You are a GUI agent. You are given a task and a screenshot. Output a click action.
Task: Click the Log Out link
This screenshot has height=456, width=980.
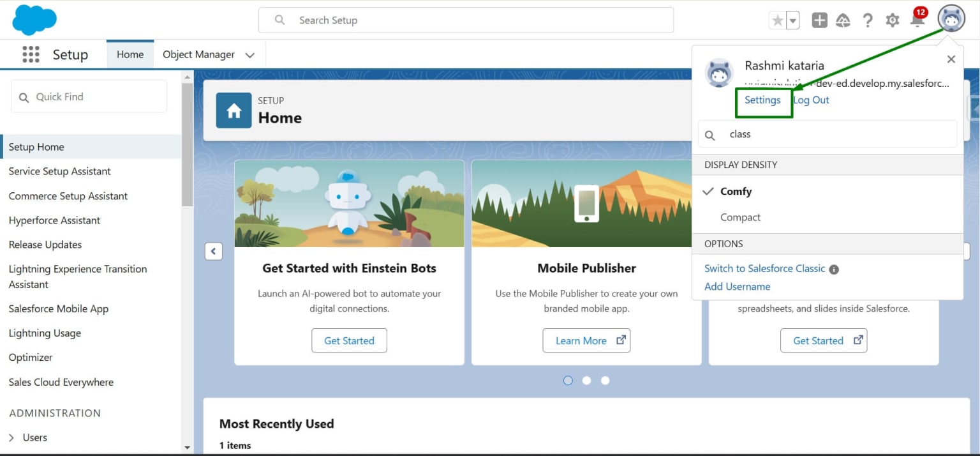811,100
